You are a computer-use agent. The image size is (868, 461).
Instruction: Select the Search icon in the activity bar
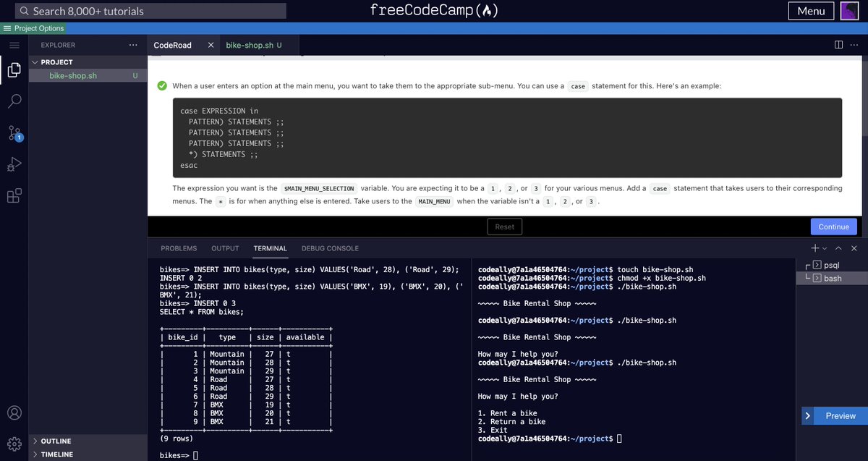click(14, 101)
